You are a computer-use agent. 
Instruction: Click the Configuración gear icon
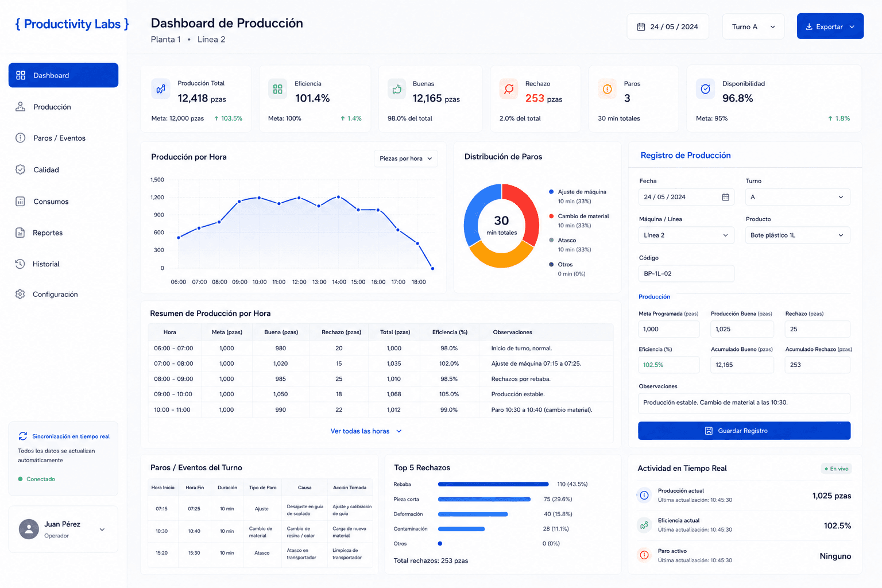[x=20, y=294]
